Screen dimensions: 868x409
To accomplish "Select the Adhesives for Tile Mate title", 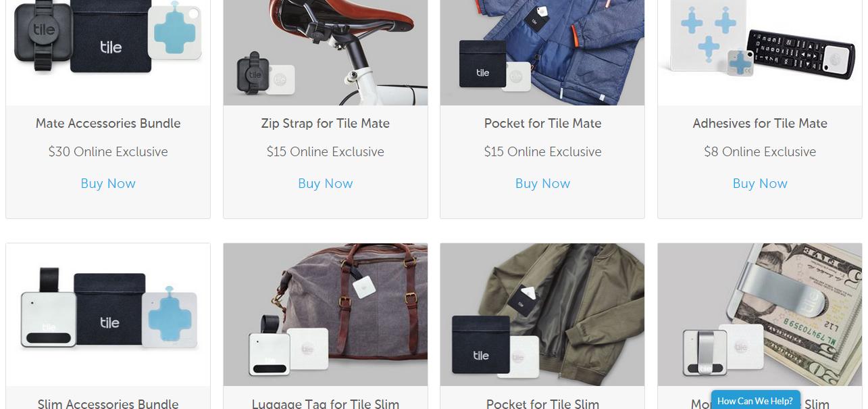I will pyautogui.click(x=760, y=123).
